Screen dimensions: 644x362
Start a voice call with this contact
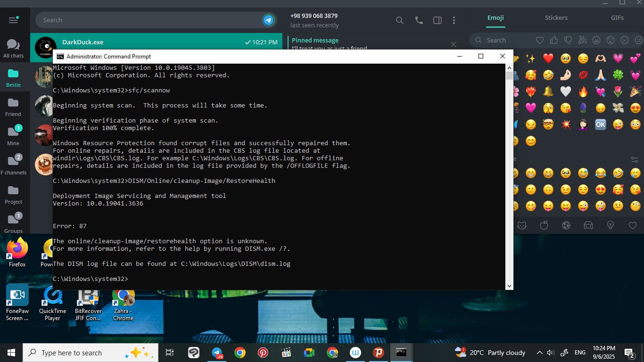pos(419,20)
